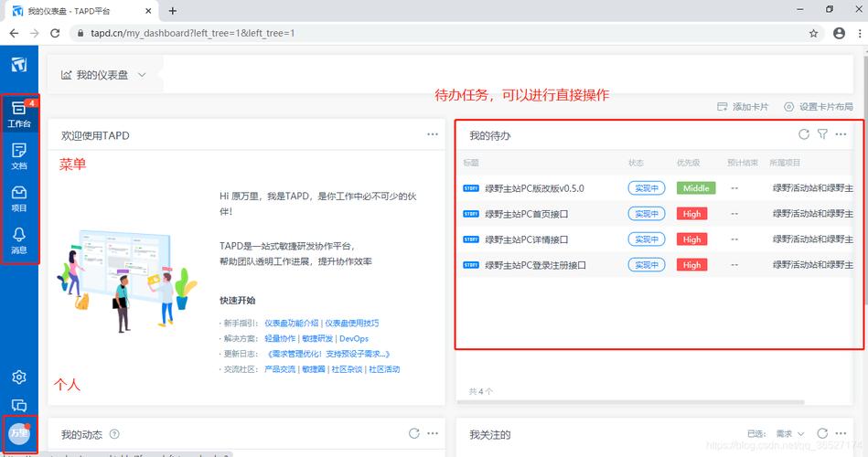The height and width of the screenshot is (457, 868).
Task: Reload the page with the browser refresh icon
Action: 55,33
